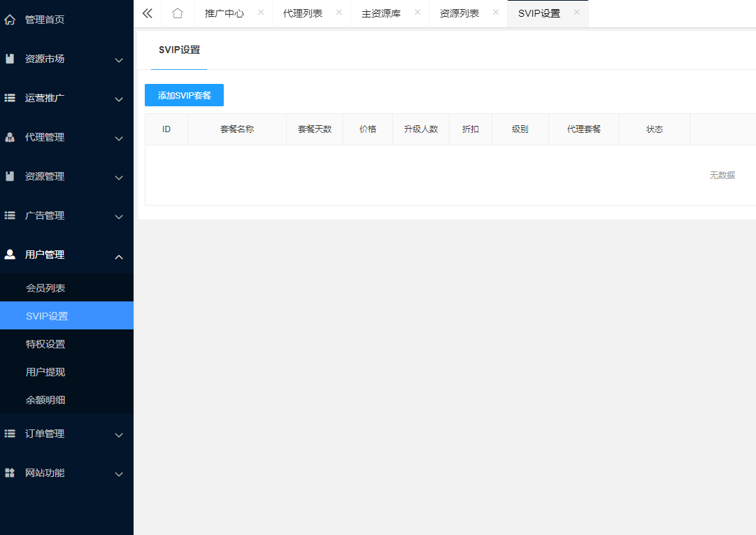The height and width of the screenshot is (535, 756).
Task: Expand the 运营推广 menu chevron
Action: [119, 99]
